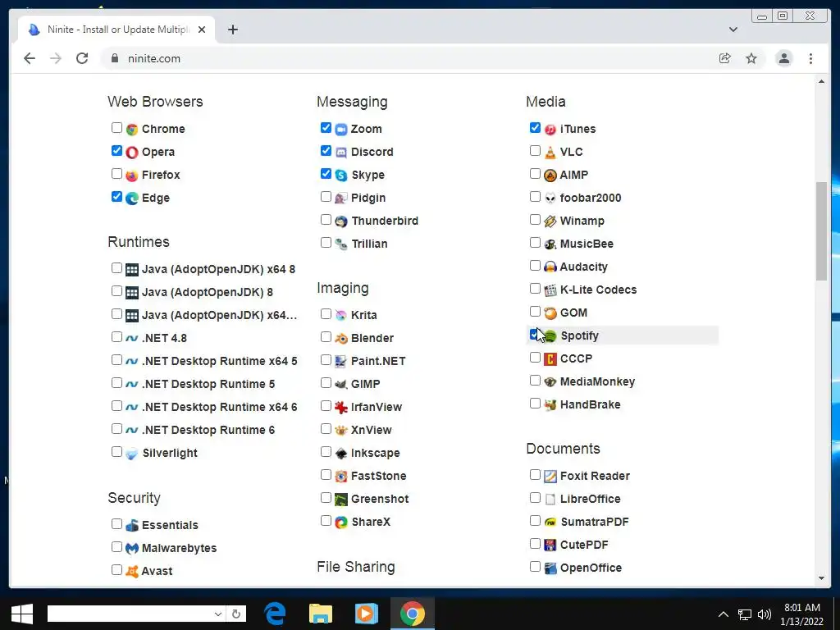Click the Malwarebytes logo icon
The width and height of the screenshot is (840, 630).
pyautogui.click(x=132, y=548)
